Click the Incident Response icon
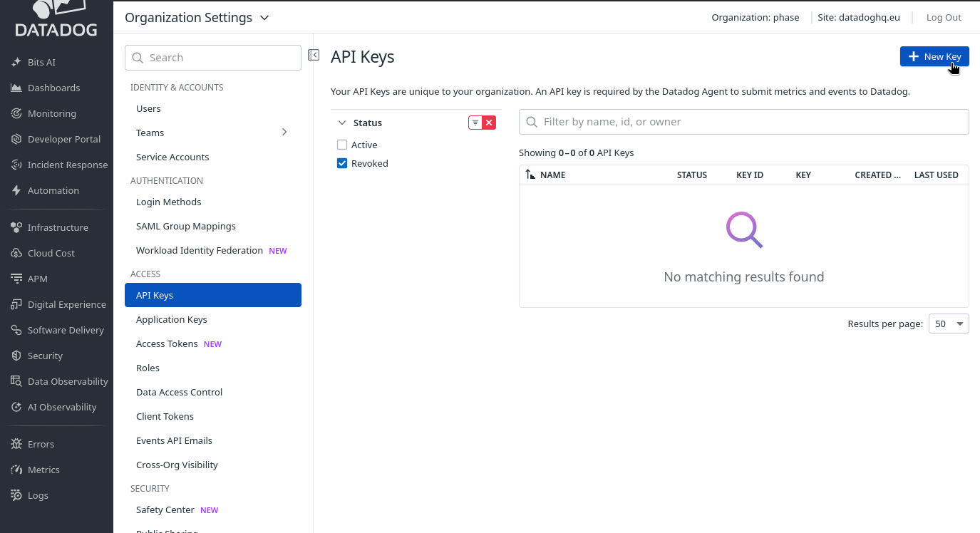The width and height of the screenshot is (980, 533). tap(16, 165)
